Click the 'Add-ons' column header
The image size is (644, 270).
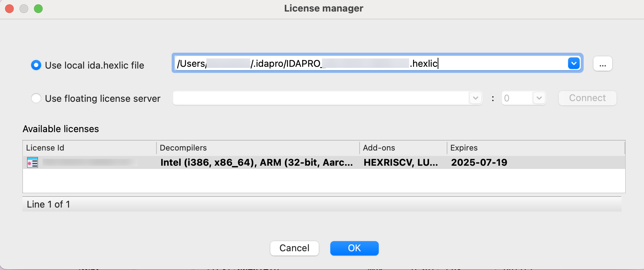pyautogui.click(x=403, y=148)
